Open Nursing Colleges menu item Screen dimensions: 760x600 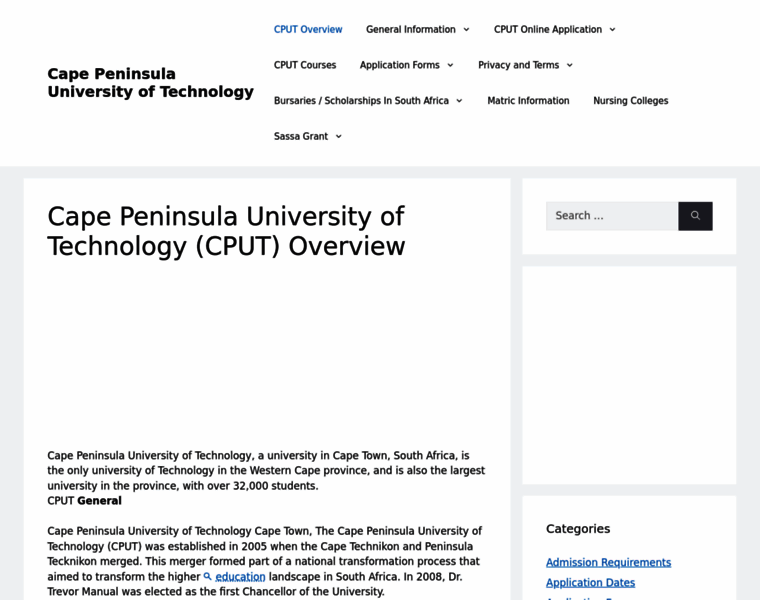coord(631,101)
